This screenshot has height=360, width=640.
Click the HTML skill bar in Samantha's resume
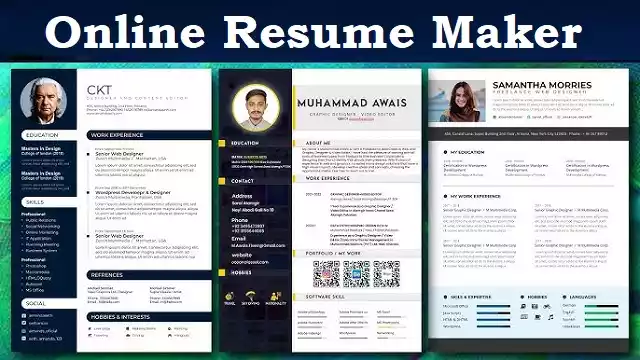click(493, 320)
